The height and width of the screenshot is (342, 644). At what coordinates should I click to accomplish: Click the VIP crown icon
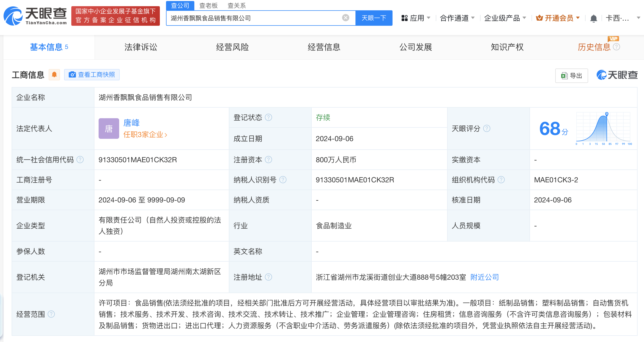(539, 18)
